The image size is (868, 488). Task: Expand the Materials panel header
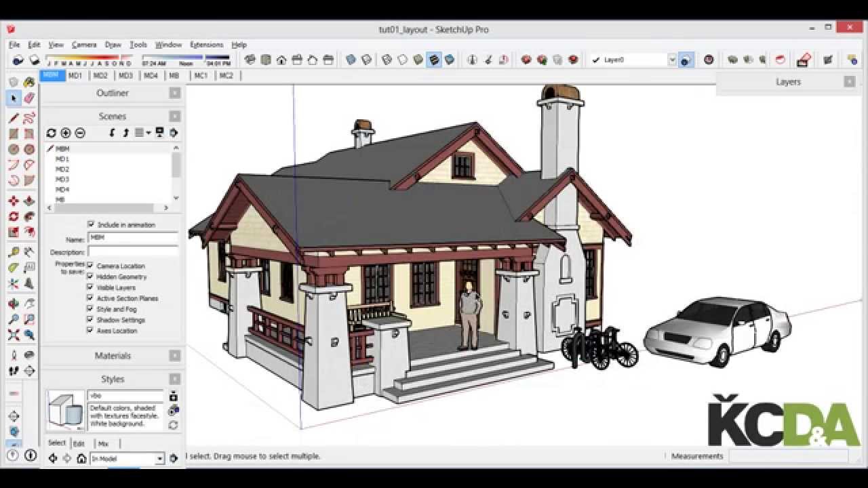(x=112, y=355)
